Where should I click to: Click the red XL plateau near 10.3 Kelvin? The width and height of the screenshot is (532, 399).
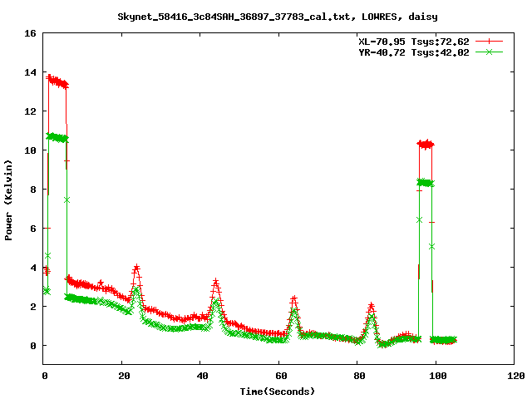tap(426, 144)
